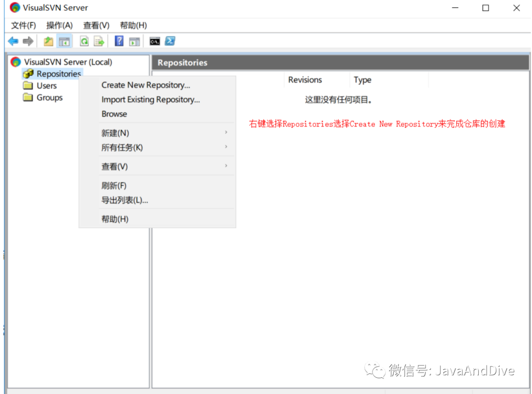The height and width of the screenshot is (394, 532).
Task: Choose Create New Repository... from context menu
Action: tap(158, 85)
